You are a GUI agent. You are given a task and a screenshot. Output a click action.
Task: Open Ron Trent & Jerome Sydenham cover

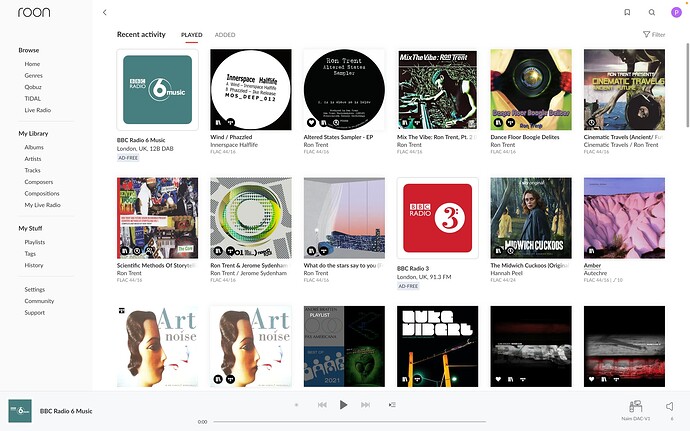[251, 218]
